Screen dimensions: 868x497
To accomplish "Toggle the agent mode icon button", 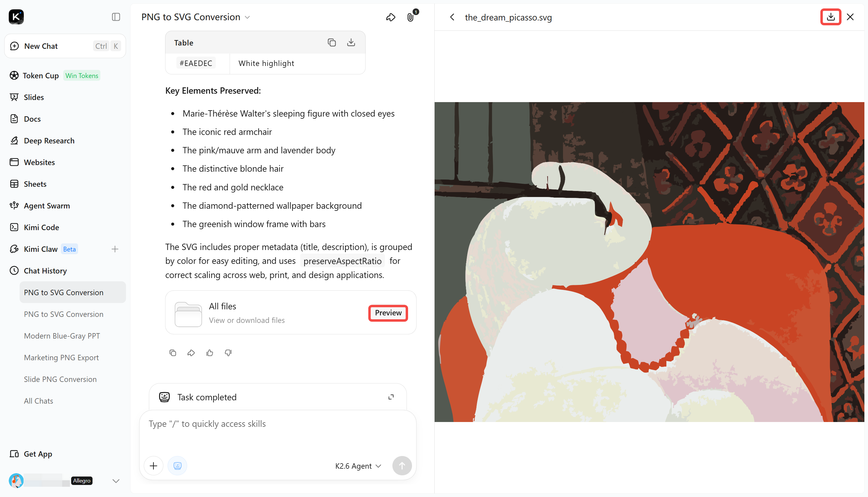I will pos(177,466).
